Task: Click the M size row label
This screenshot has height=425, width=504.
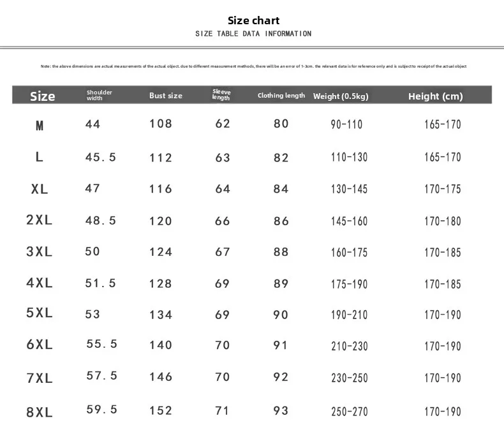Action: point(40,126)
